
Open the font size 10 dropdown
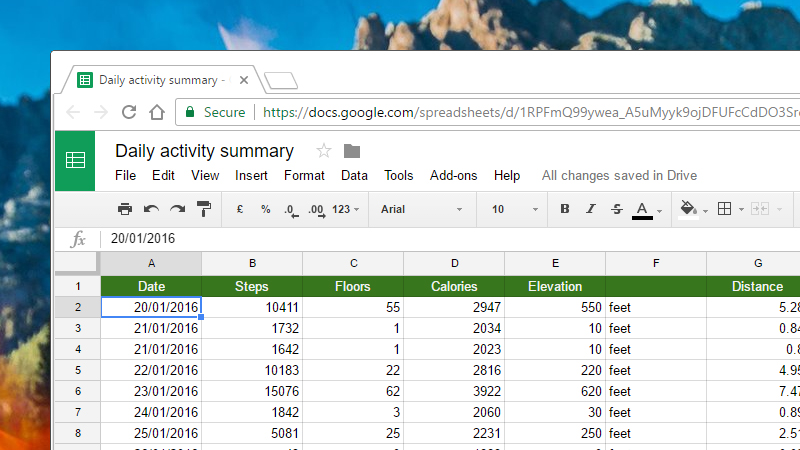tap(515, 209)
